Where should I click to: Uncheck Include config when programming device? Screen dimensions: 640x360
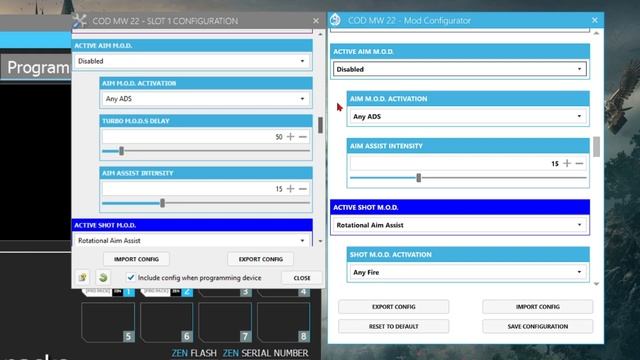point(131,278)
